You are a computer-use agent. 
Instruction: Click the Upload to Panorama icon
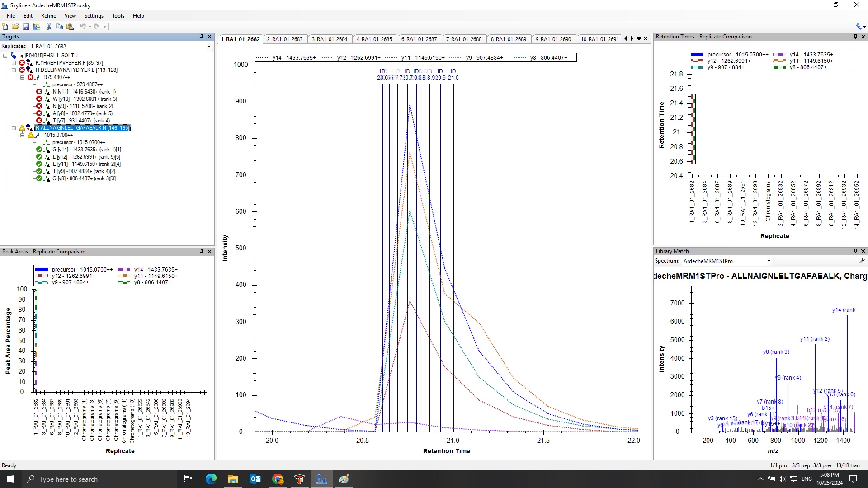tap(36, 27)
